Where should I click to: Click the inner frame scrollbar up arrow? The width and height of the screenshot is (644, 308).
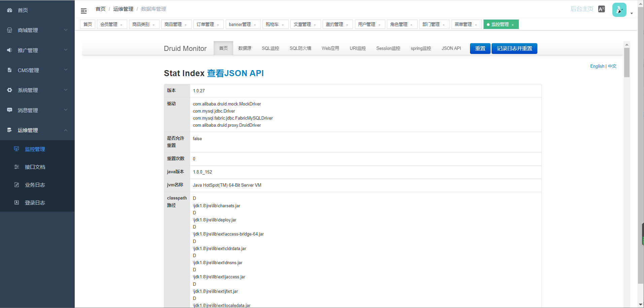627,44
